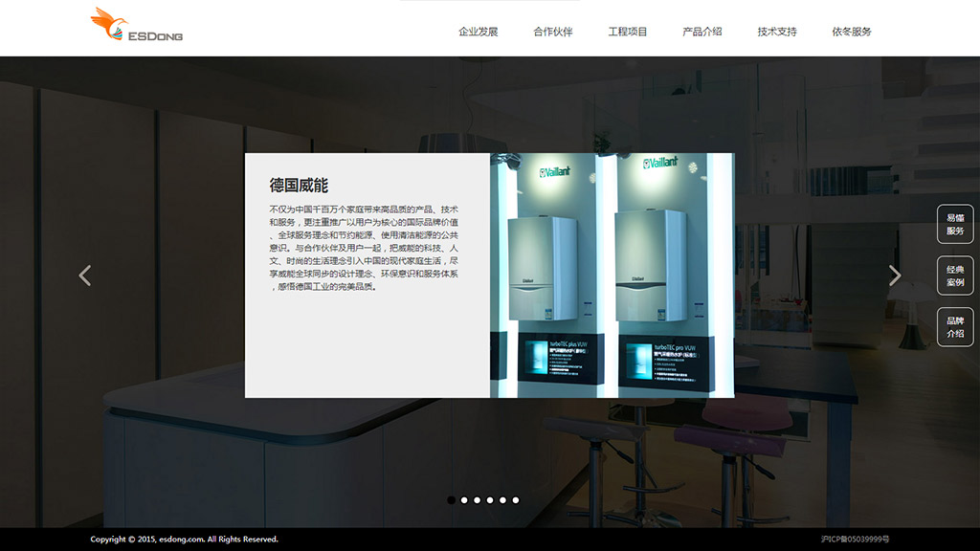Image resolution: width=980 pixels, height=551 pixels.
Task: Open the 沪ICP备05039999号 footer link
Action: (x=855, y=540)
